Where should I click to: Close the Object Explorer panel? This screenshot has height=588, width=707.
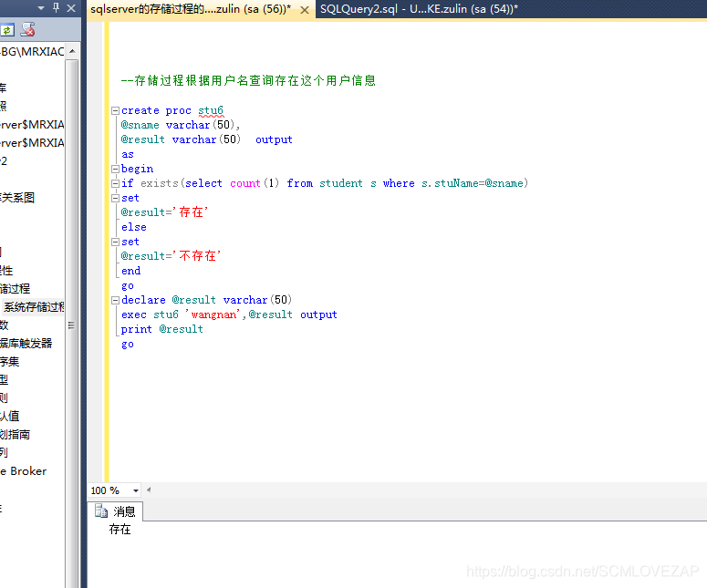click(x=71, y=7)
